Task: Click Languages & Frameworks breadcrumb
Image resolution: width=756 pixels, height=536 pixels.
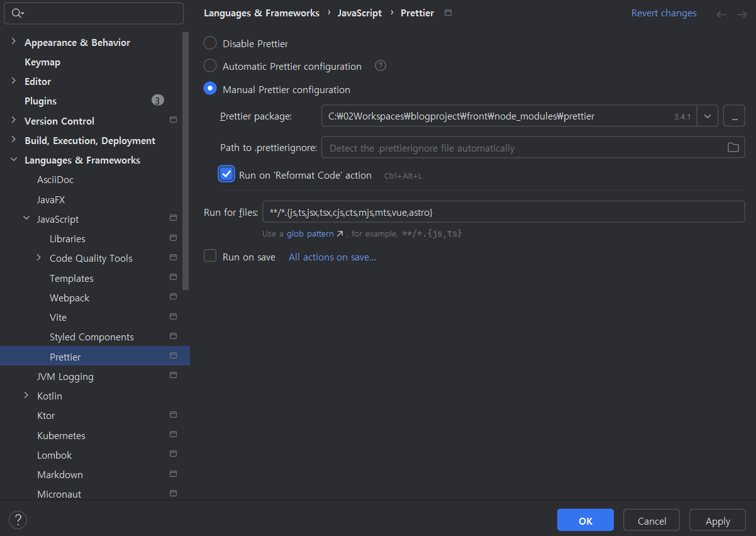Action: (x=262, y=13)
